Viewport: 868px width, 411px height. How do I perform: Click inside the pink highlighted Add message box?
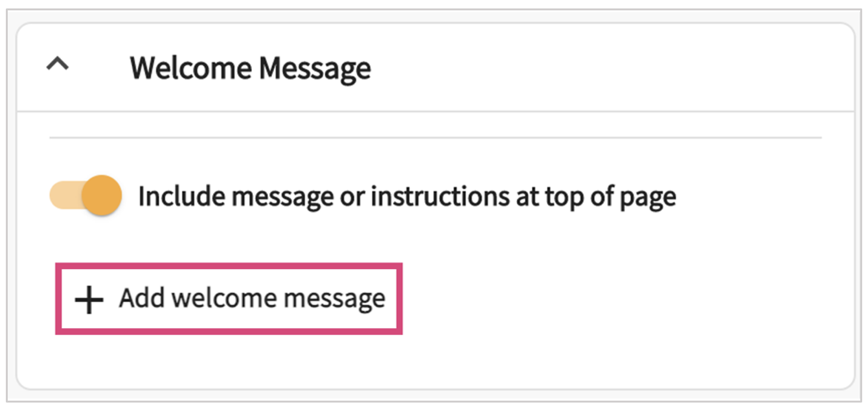tap(229, 299)
